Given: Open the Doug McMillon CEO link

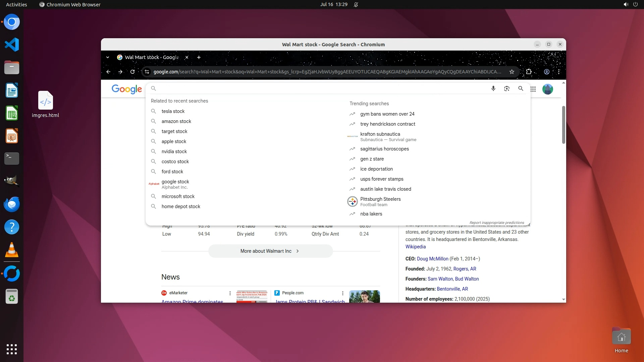Looking at the screenshot, I should pyautogui.click(x=432, y=259).
